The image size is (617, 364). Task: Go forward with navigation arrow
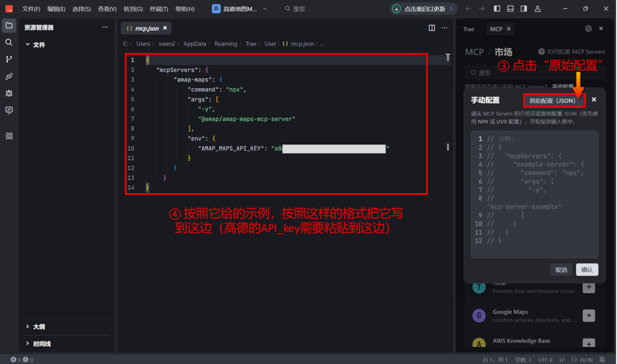(482, 9)
